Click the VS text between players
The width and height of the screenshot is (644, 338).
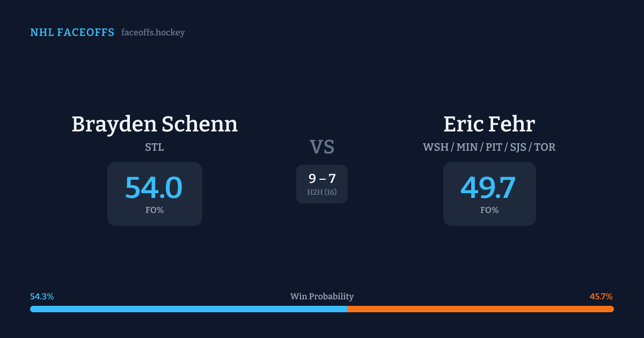tap(322, 147)
